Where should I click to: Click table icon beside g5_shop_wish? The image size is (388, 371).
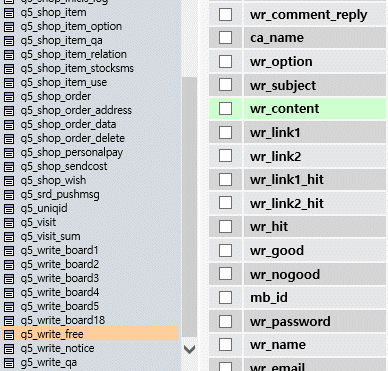click(9, 181)
